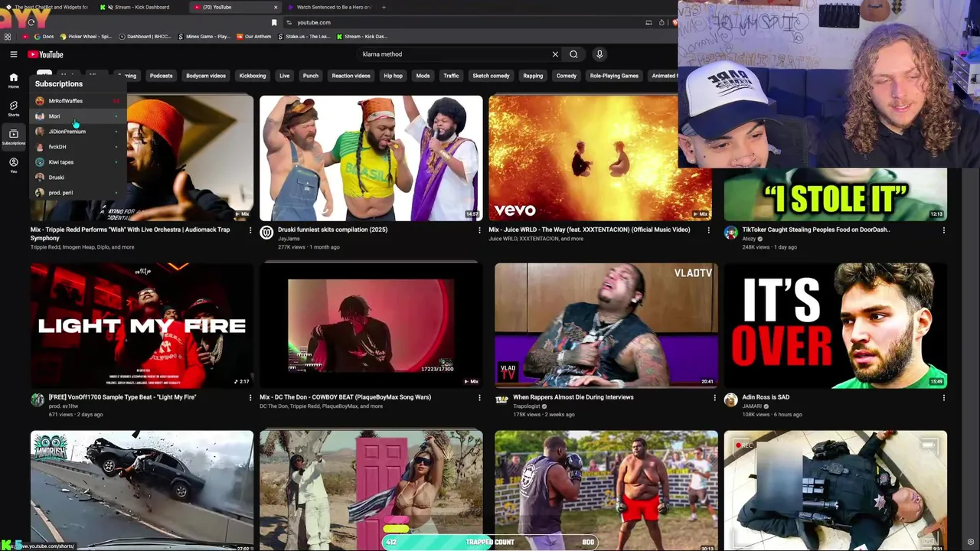Start voice search with the microphone
Image resolution: width=980 pixels, height=551 pixels.
coord(599,54)
